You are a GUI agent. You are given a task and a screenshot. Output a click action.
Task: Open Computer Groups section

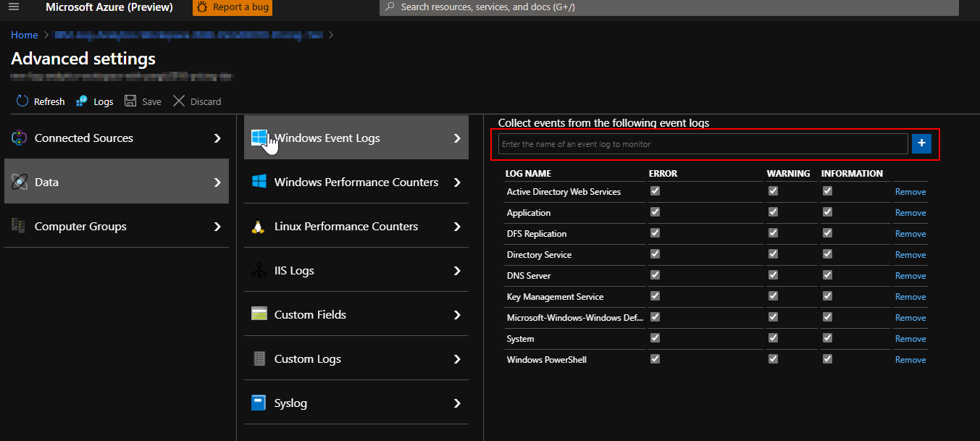[x=117, y=226]
